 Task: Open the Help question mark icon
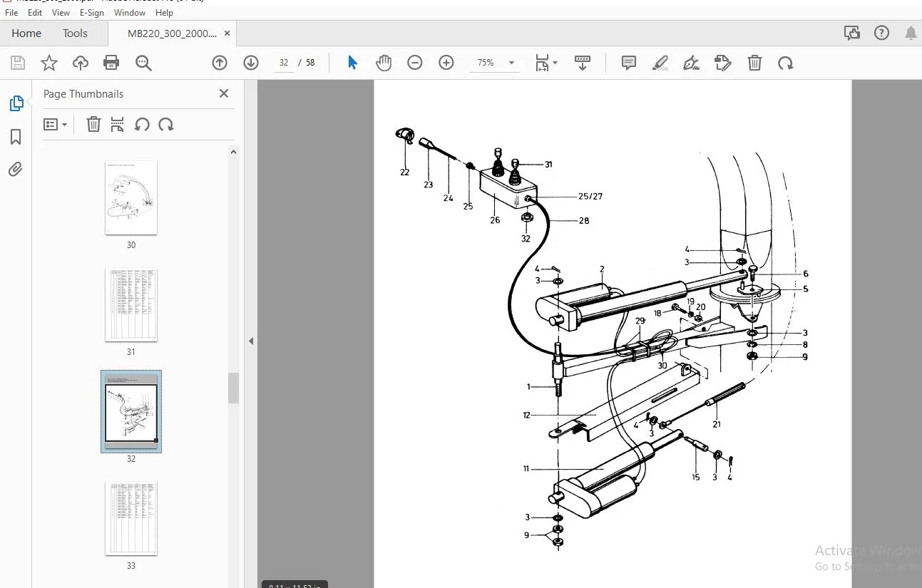point(881,33)
